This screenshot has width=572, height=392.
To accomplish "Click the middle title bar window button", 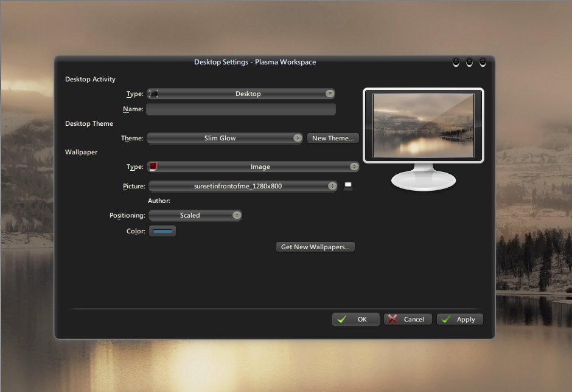I will point(470,63).
